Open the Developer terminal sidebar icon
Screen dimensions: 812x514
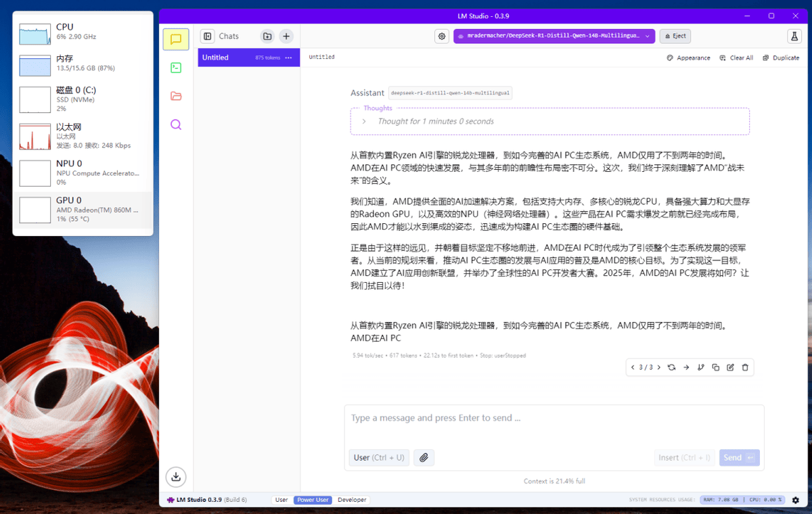176,68
